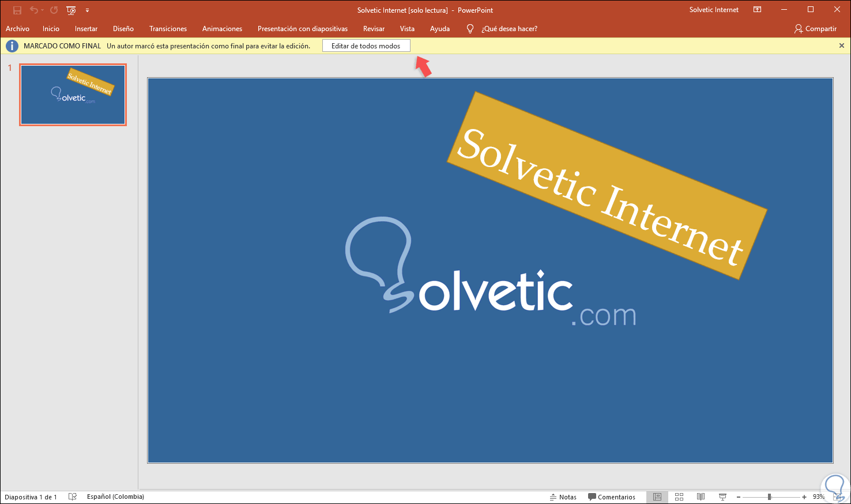
Task: Select the Vista tab
Action: coord(407,29)
